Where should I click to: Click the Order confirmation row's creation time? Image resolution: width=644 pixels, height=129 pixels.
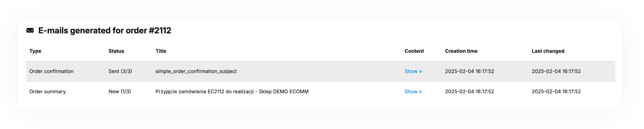click(469, 71)
